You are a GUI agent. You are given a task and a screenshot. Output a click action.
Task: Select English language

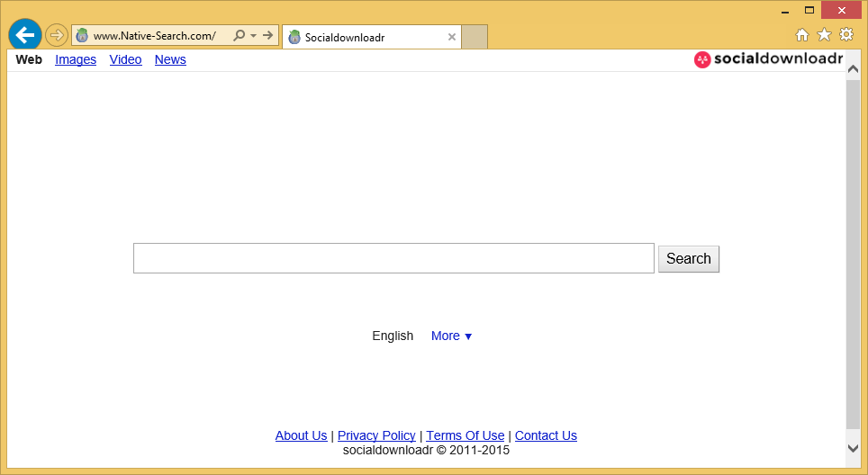click(x=393, y=336)
